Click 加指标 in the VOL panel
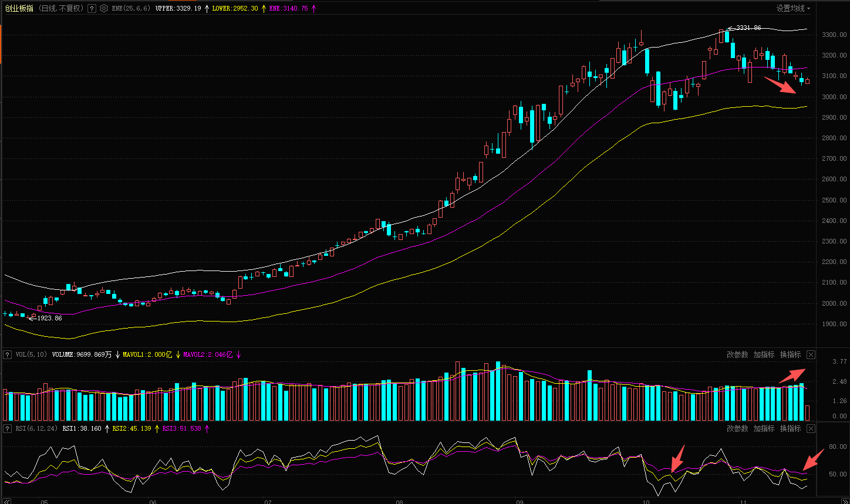Viewport: 850px width, 504px height. (764, 354)
